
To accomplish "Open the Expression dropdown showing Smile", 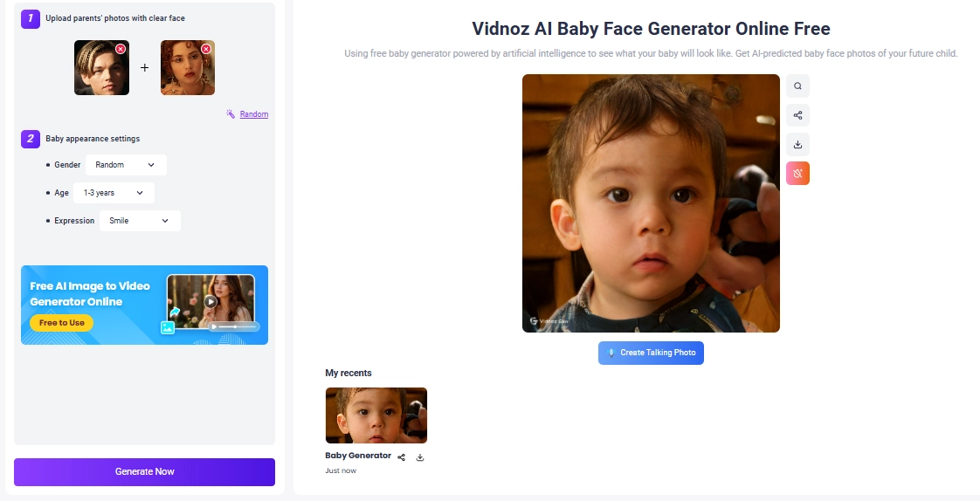I will 140,221.
